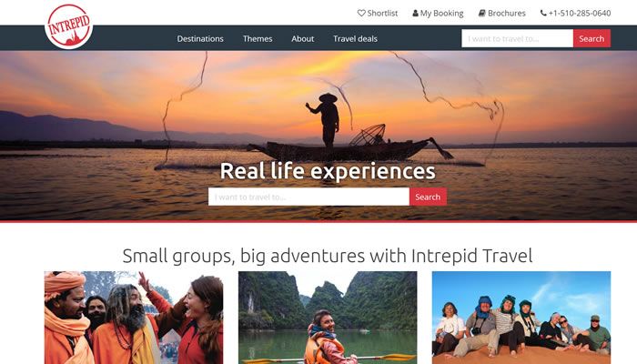Click the Brochures book icon
Viewport: 637px width, 364px height.
[x=481, y=13]
